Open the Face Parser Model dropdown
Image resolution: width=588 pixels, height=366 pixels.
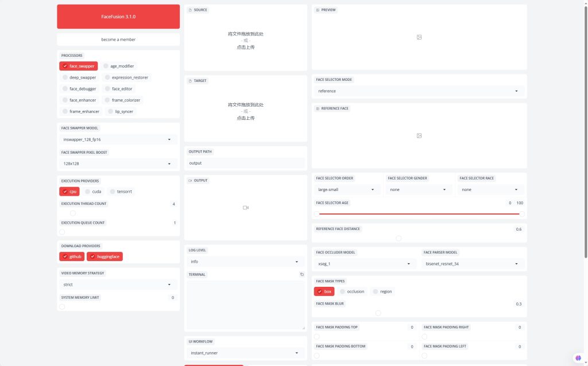(473, 264)
